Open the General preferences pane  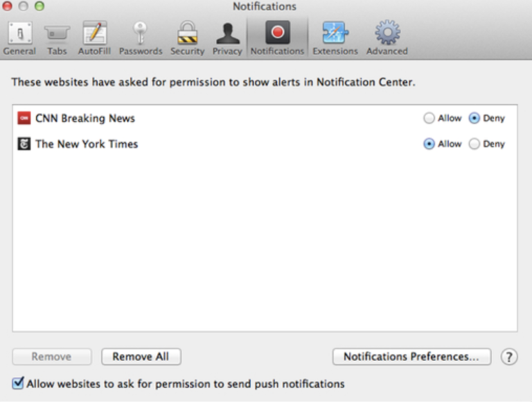point(19,38)
